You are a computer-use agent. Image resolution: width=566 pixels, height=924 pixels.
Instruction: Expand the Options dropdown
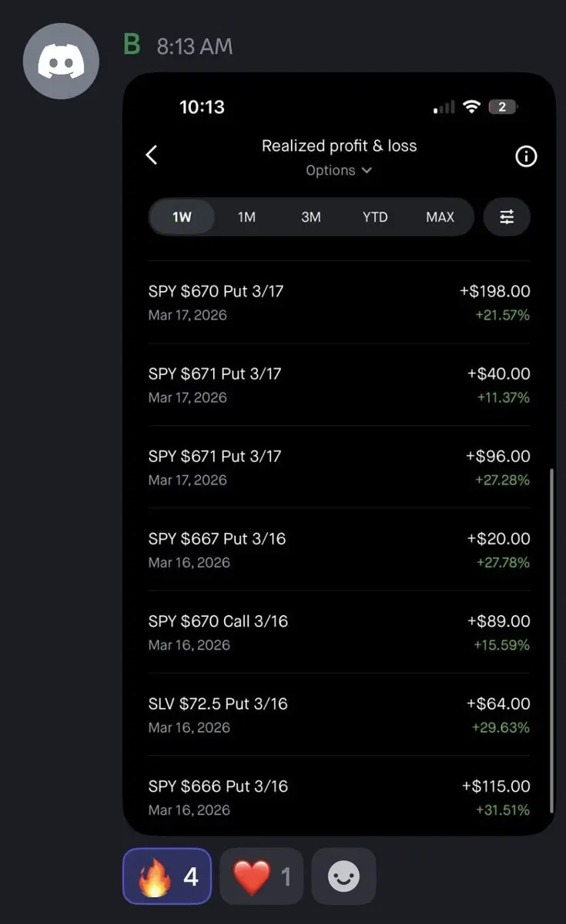339,170
